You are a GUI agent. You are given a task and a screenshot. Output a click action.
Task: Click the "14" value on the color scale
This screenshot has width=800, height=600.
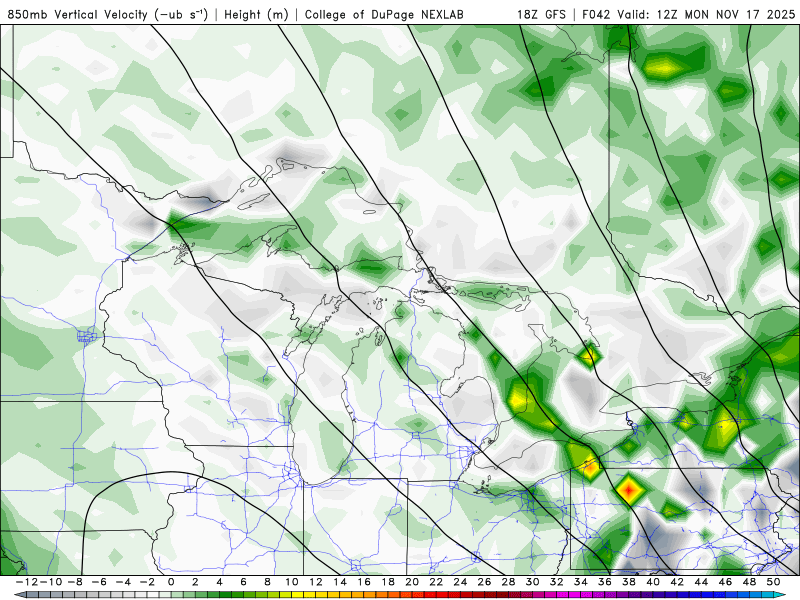[340, 582]
